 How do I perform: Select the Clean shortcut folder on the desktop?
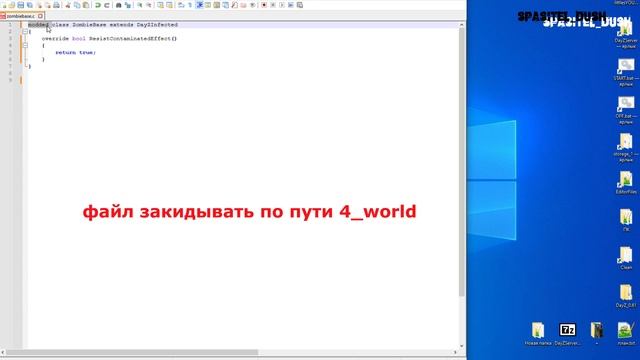626,258
